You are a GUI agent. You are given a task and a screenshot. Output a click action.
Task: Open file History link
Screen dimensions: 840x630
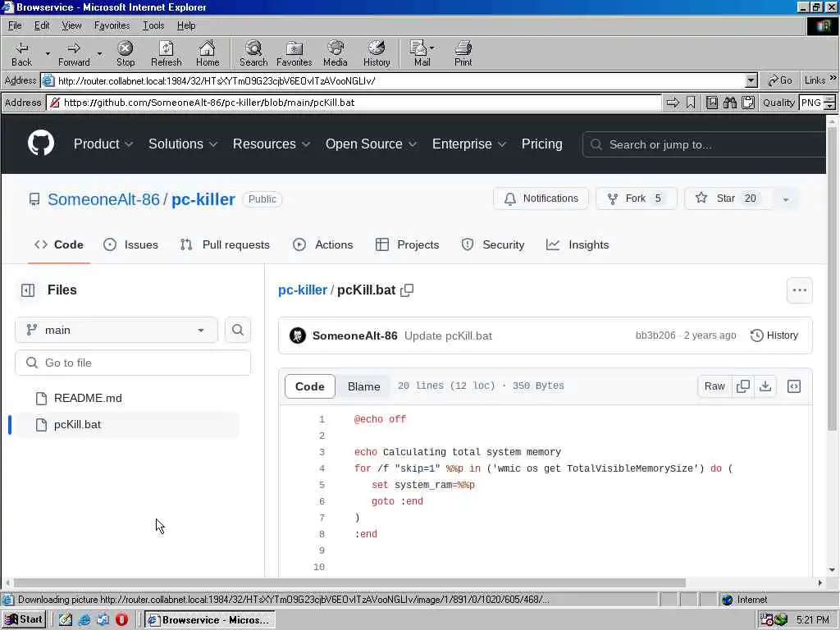(x=774, y=336)
